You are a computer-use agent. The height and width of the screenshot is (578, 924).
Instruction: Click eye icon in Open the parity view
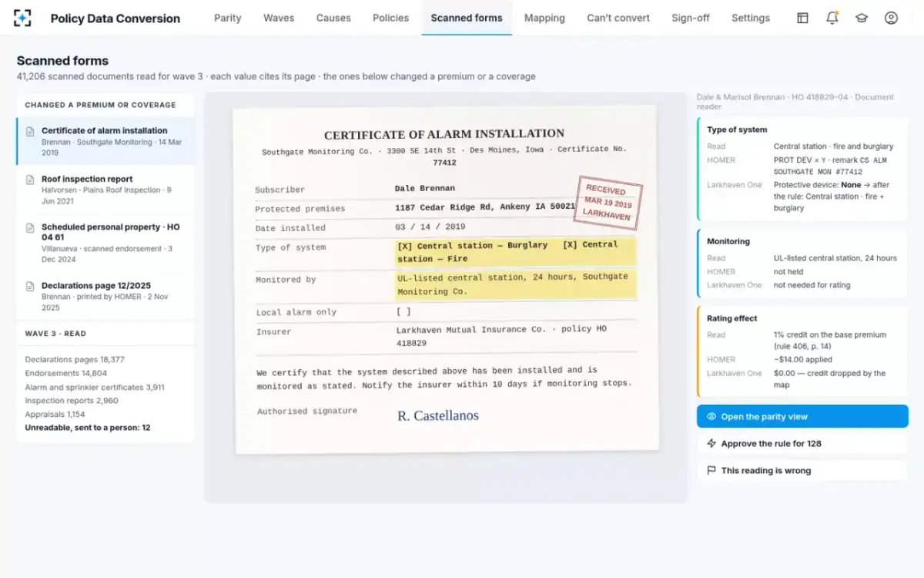pos(711,416)
